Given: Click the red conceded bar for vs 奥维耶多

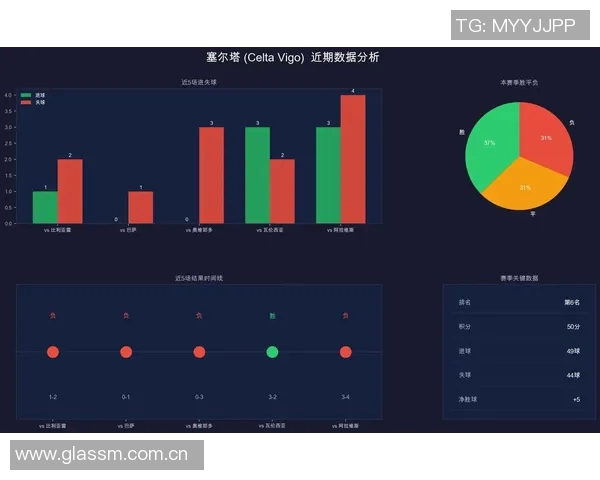Looking at the screenshot, I should coord(212,175).
